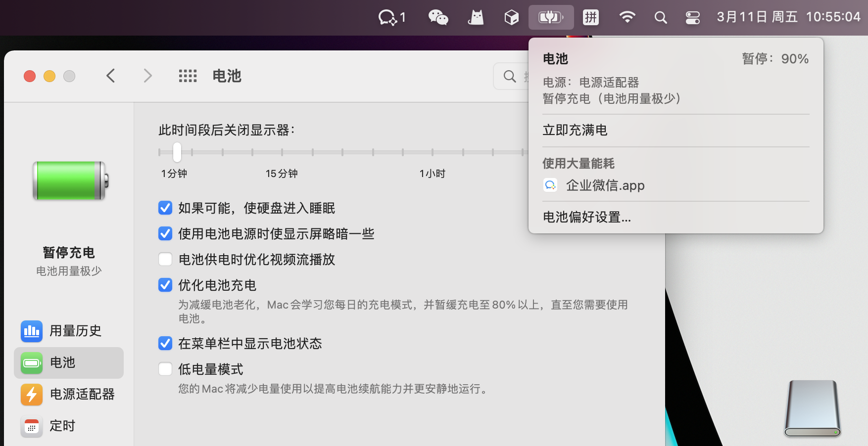
Task: Toggle 如果可能，使硬盘进入睡眠 checkbox
Action: coord(165,208)
